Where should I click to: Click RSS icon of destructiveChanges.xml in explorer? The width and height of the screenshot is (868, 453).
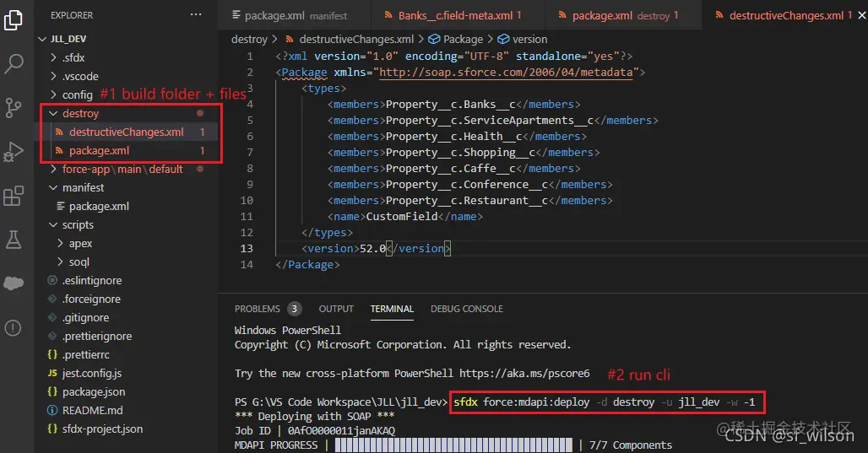tap(59, 132)
